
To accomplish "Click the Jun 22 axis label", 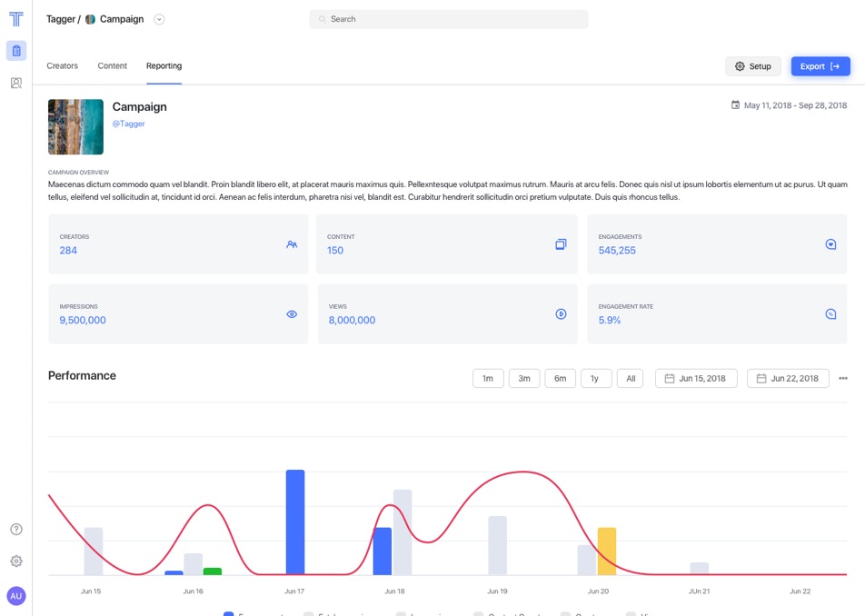I will click(x=800, y=591).
